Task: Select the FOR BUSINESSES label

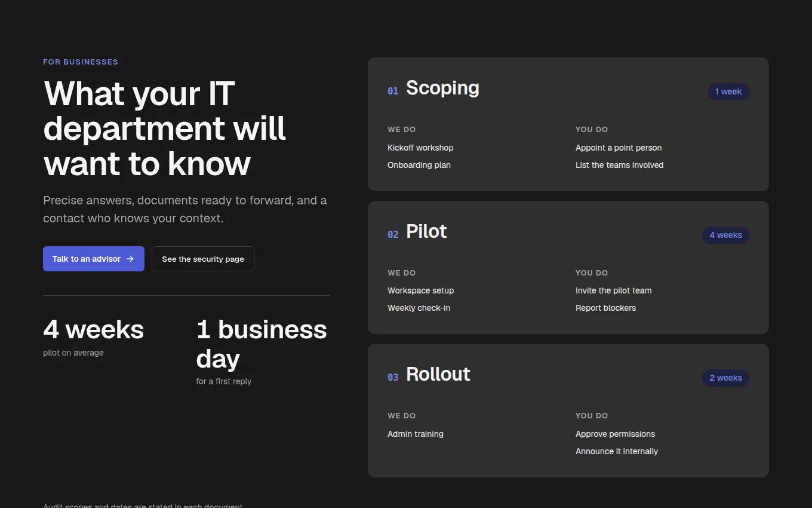Action: tap(81, 62)
